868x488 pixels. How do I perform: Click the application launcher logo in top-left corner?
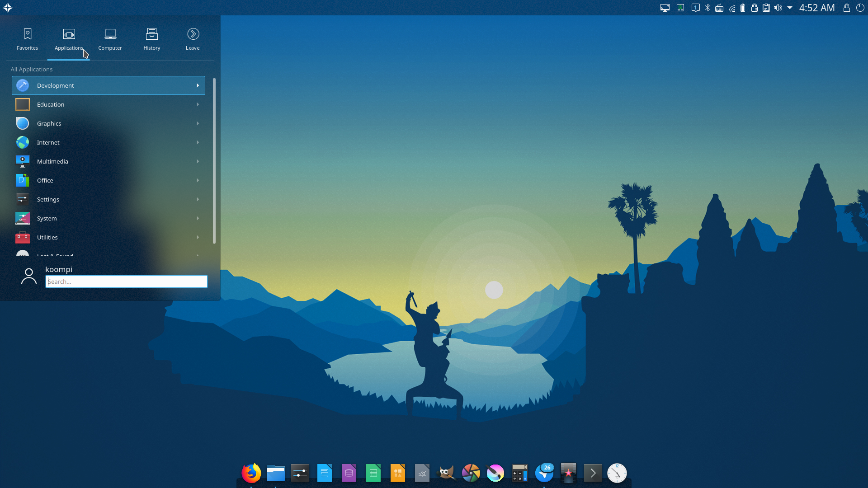pyautogui.click(x=8, y=8)
